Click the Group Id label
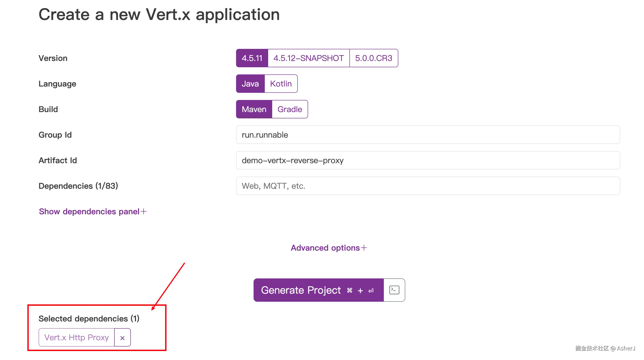Viewport: 644px width, 360px height. [55, 135]
